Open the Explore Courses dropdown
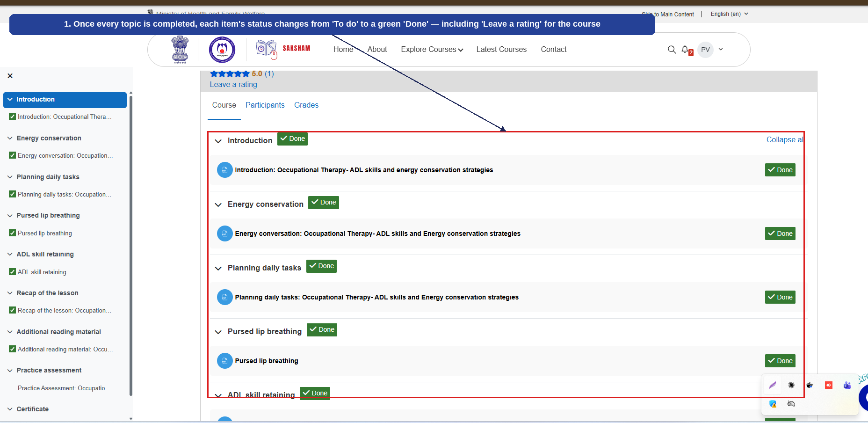Screen dimensions: 868x423 432,50
